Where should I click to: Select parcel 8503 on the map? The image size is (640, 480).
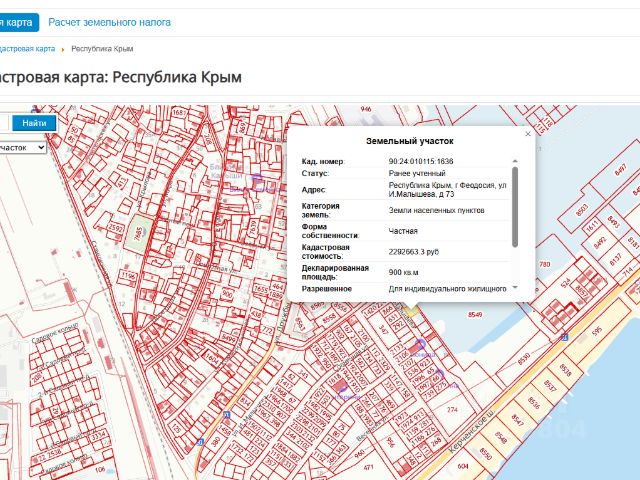coord(582,209)
